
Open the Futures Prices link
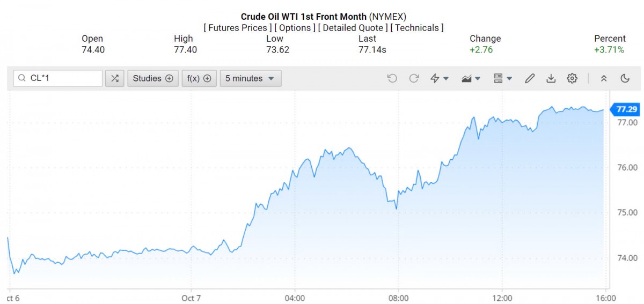tap(237, 27)
